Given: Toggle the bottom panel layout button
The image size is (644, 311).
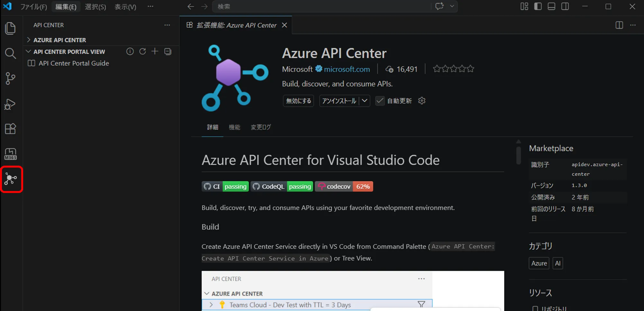Looking at the screenshot, I should [x=551, y=6].
